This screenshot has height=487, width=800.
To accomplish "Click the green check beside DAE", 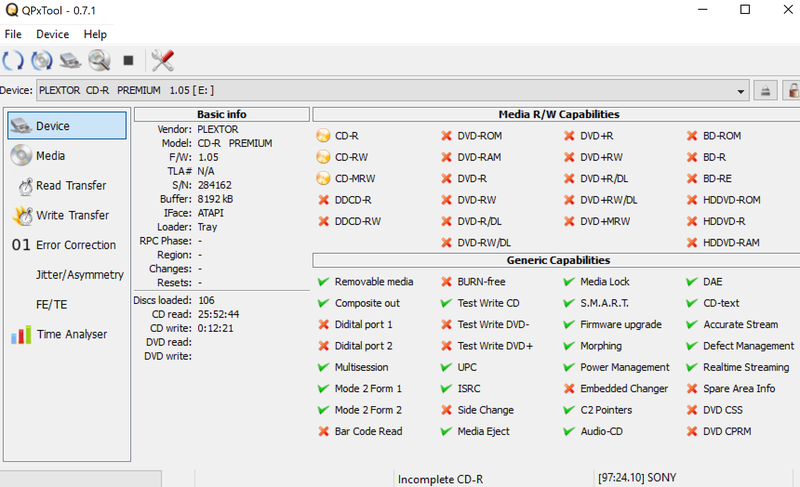I will [692, 281].
